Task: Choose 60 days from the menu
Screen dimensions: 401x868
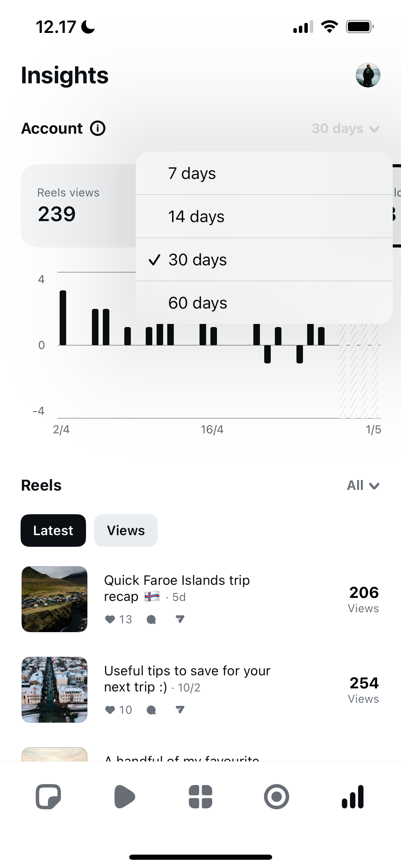Action: click(264, 303)
